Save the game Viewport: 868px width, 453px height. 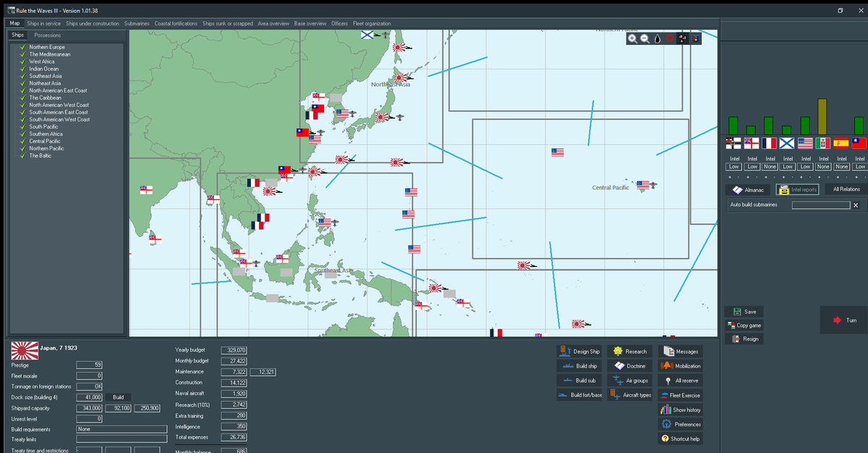pos(744,312)
